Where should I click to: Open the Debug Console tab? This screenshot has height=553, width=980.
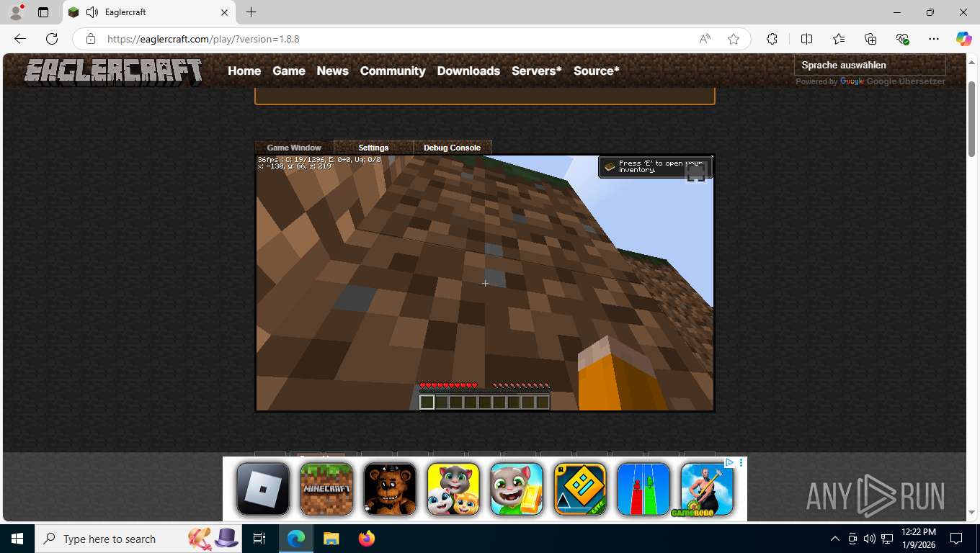[x=452, y=148]
